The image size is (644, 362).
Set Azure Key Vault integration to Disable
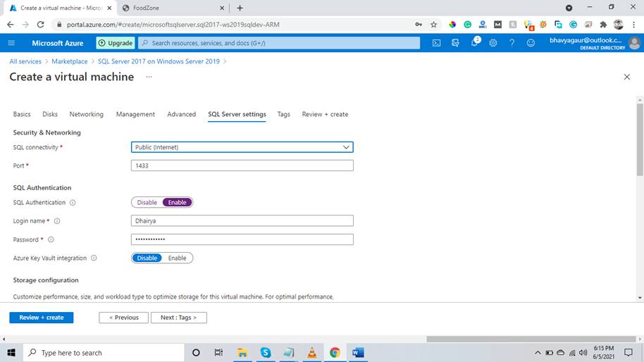pyautogui.click(x=147, y=258)
